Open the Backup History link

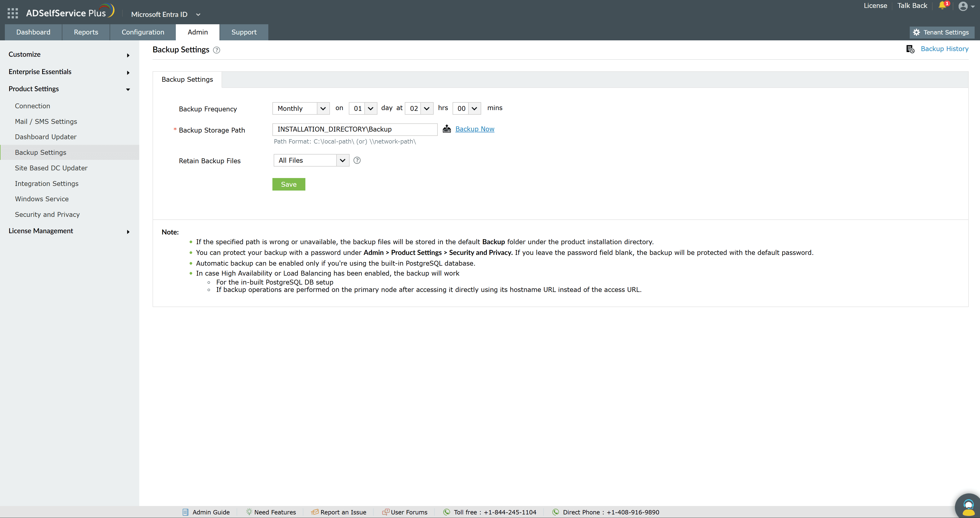944,49
